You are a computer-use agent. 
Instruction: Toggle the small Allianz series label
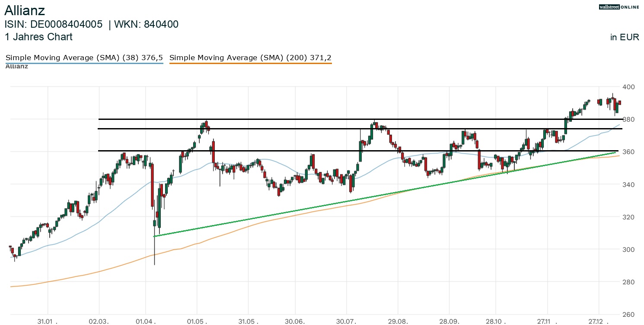16,67
